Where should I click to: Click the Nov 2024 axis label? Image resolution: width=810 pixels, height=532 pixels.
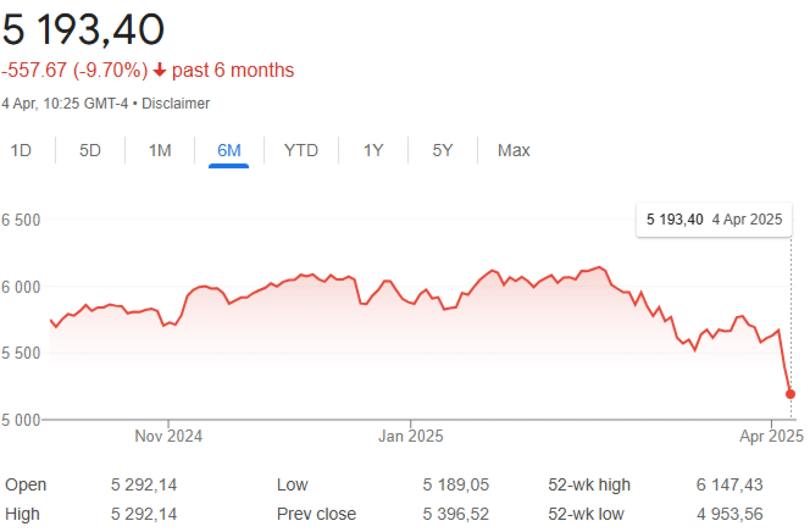point(168,436)
